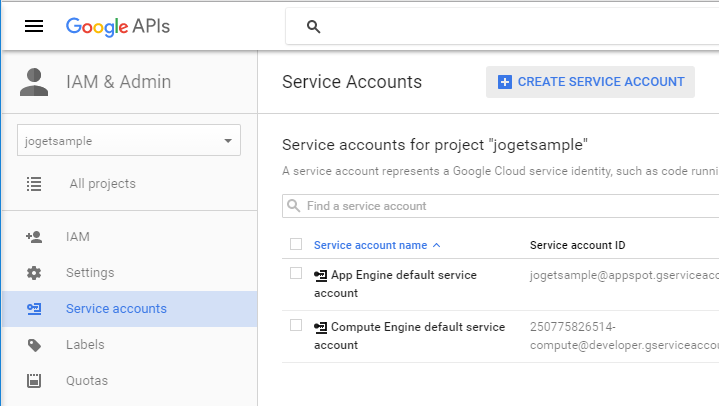Open the Service accounts sidebar item

click(116, 309)
